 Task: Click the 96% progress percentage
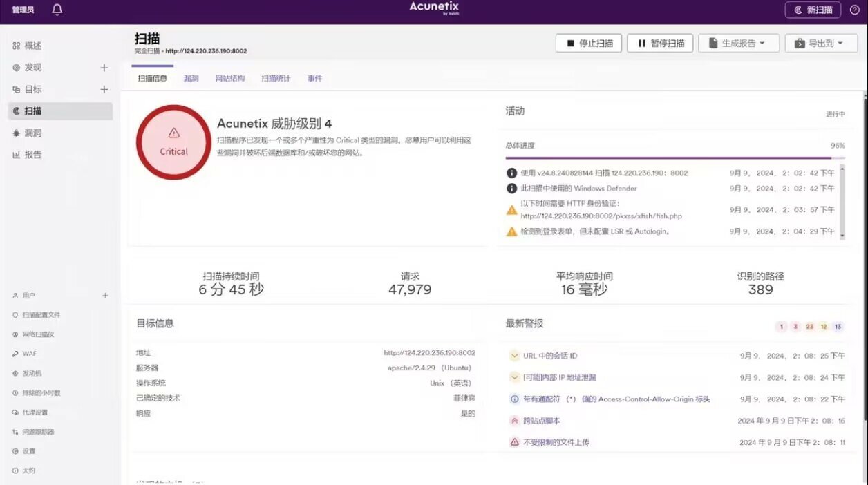838,146
